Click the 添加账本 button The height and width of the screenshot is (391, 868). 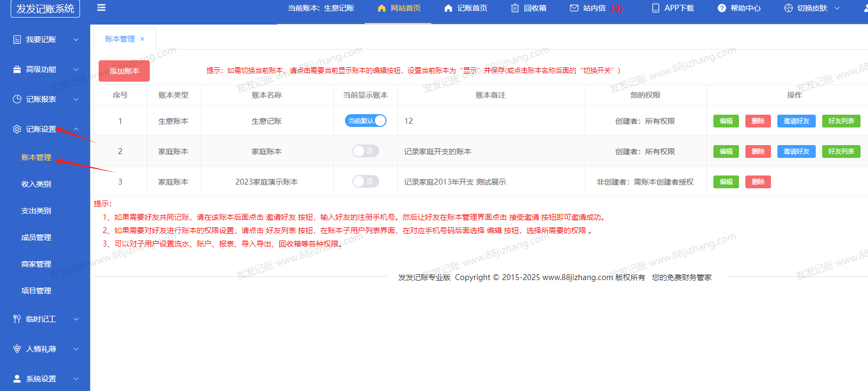pyautogui.click(x=124, y=71)
